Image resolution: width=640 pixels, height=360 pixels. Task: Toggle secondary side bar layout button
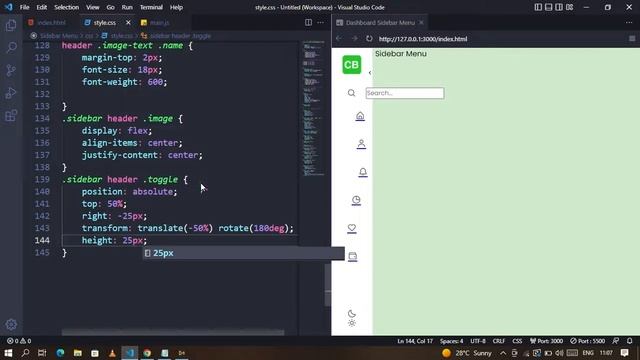click(559, 7)
